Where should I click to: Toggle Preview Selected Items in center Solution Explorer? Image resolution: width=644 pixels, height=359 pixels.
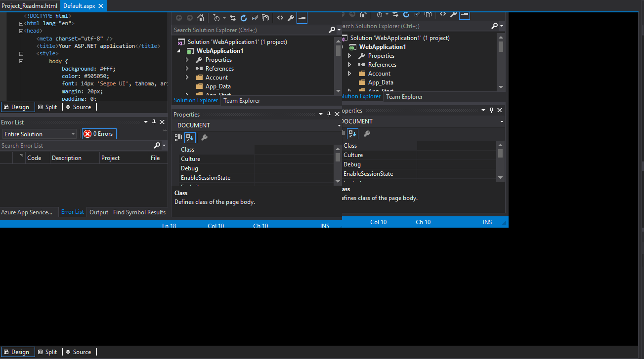pyautogui.click(x=302, y=18)
